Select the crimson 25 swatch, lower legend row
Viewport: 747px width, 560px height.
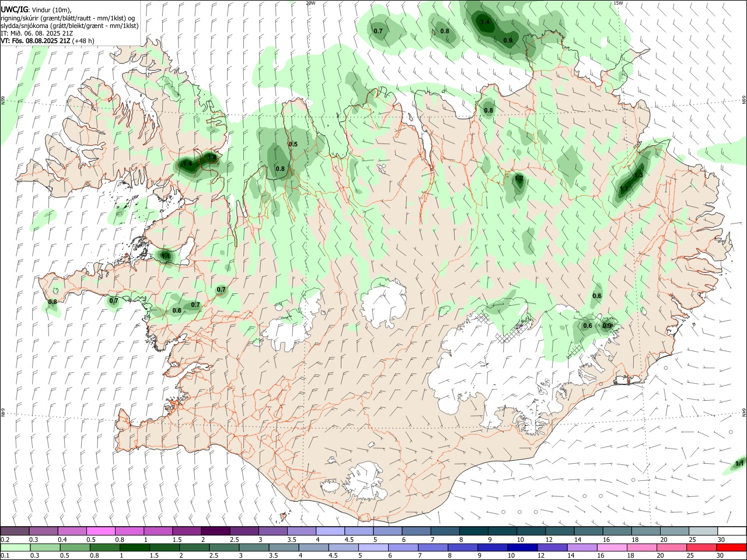click(x=701, y=547)
